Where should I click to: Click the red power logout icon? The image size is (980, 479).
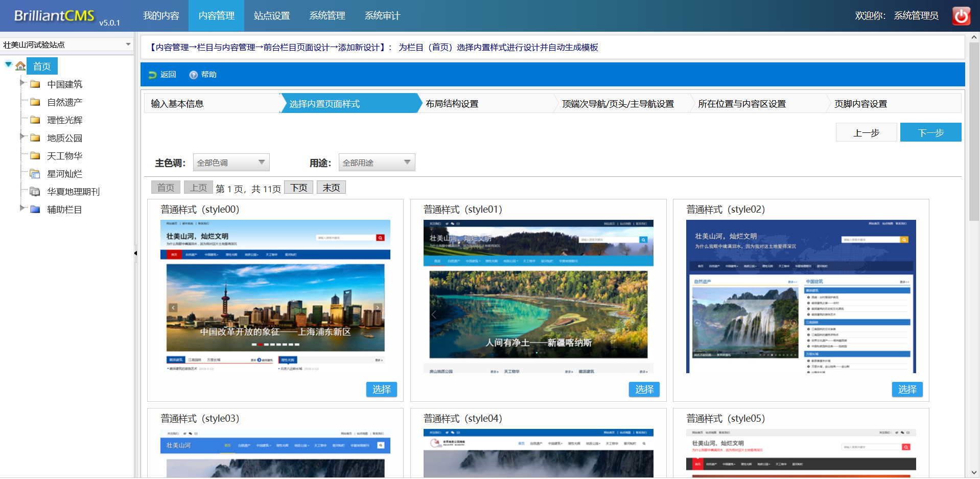961,16
